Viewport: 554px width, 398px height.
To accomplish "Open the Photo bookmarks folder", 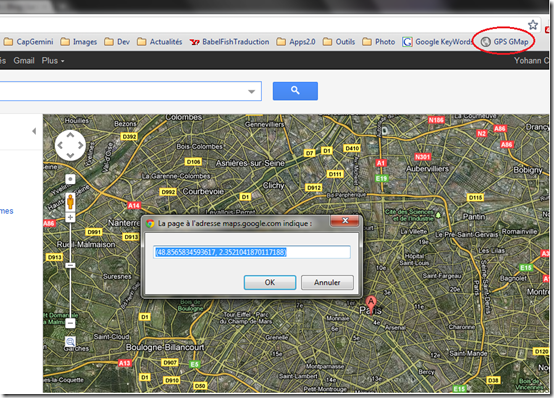I will (379, 42).
